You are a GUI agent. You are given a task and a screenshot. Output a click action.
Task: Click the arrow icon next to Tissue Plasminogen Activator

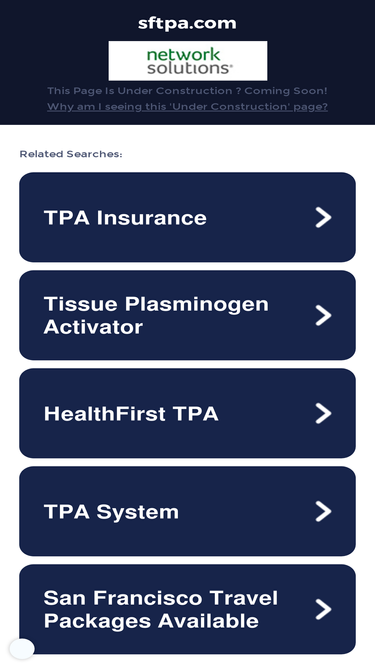pyautogui.click(x=324, y=315)
